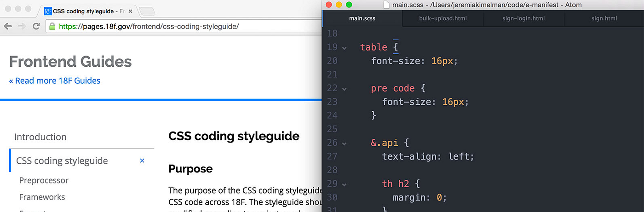Click the browser address bar URL
This screenshot has height=212, width=644.
[x=149, y=26]
